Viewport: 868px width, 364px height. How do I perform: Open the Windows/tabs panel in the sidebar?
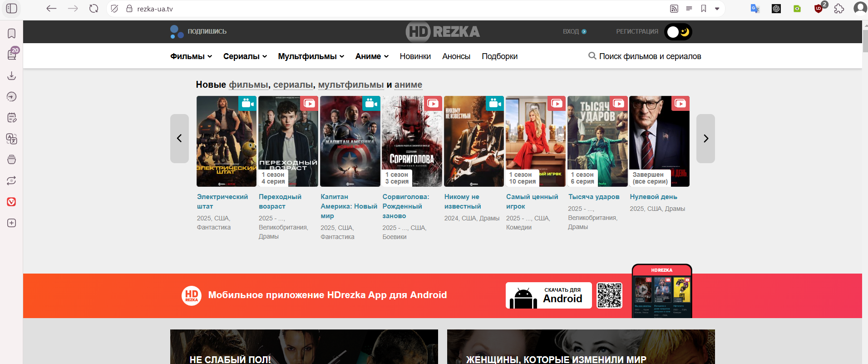12,160
